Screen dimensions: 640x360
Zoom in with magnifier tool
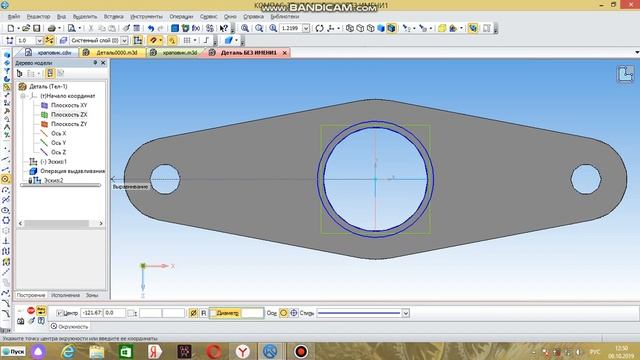pyautogui.click(x=244, y=28)
